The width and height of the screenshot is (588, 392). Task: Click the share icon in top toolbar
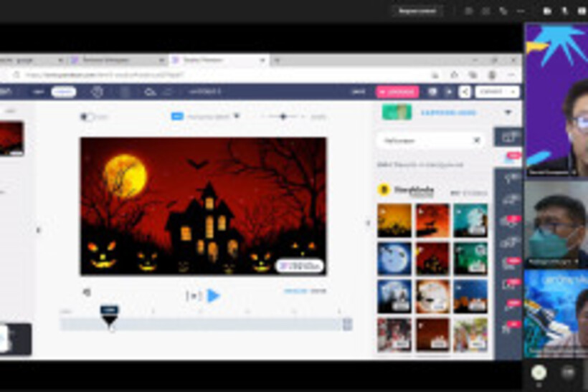click(465, 92)
